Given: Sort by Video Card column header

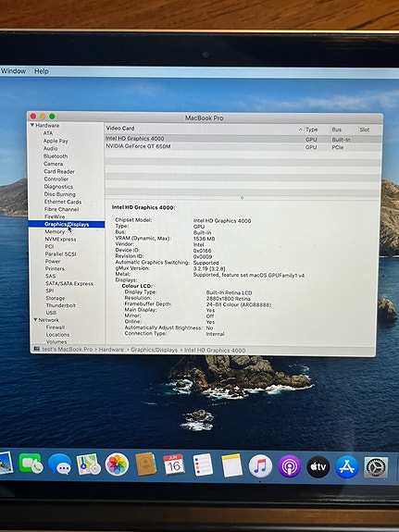Looking at the screenshot, I should [120, 129].
